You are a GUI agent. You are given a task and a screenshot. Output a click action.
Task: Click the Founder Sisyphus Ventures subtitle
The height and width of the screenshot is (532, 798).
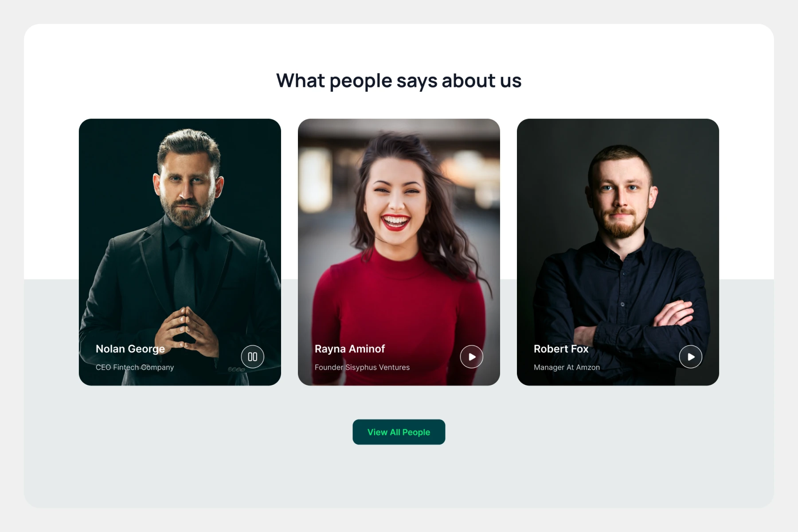tap(362, 367)
